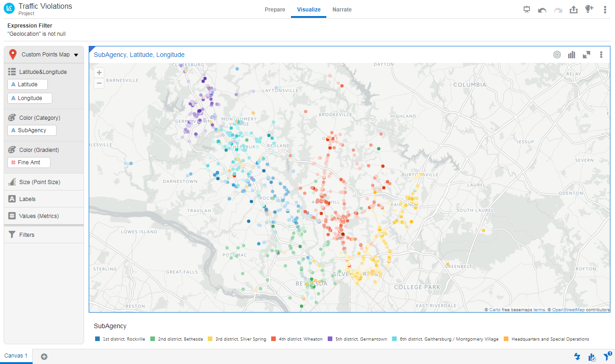Click the Latitude&Longitude list icon
615x364 pixels.
point(12,72)
